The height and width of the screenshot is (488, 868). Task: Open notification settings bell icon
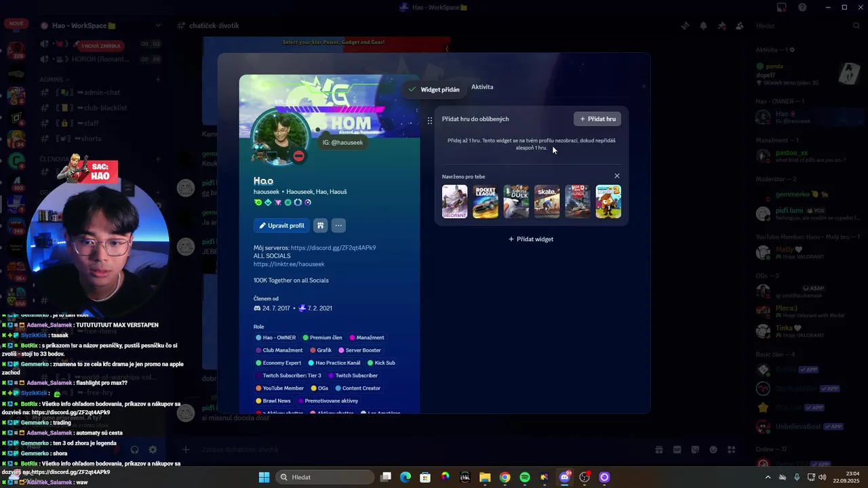pos(703,26)
